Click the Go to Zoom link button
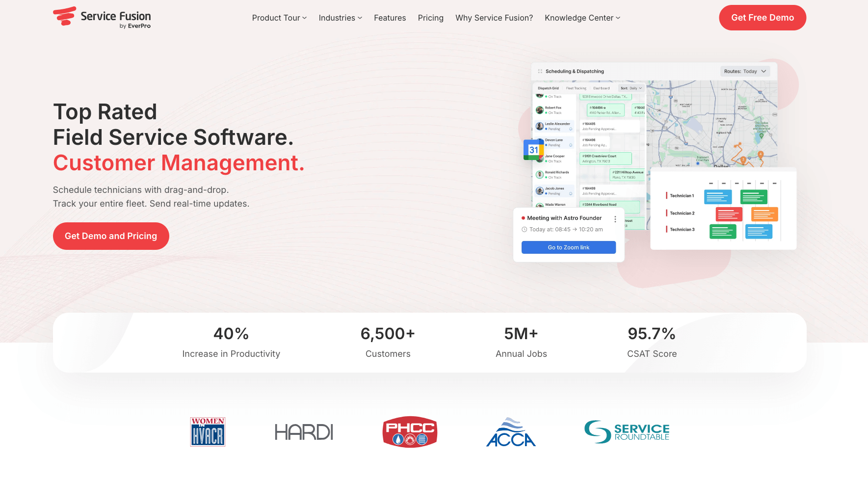The image size is (868, 482). click(x=568, y=247)
